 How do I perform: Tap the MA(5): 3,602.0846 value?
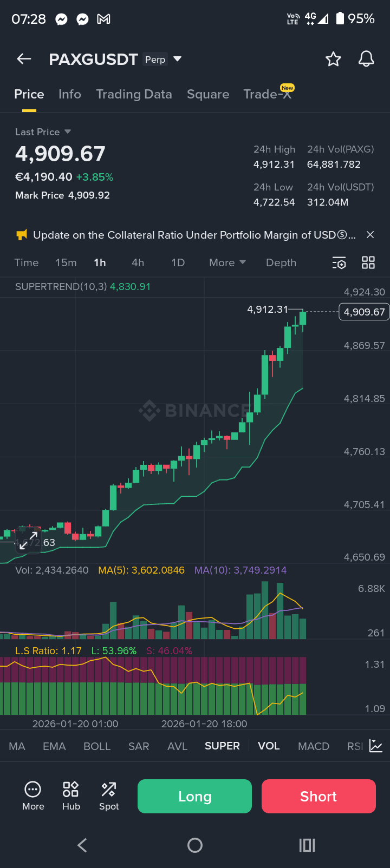(x=141, y=570)
